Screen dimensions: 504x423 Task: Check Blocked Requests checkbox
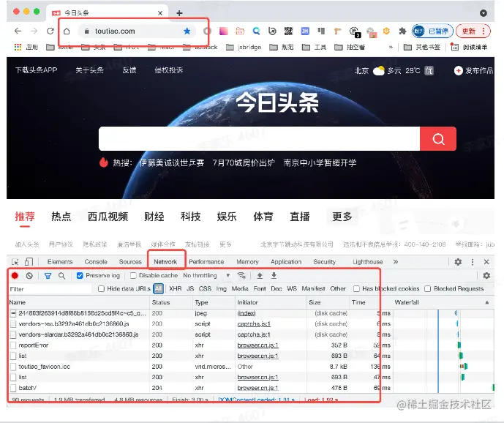point(427,289)
